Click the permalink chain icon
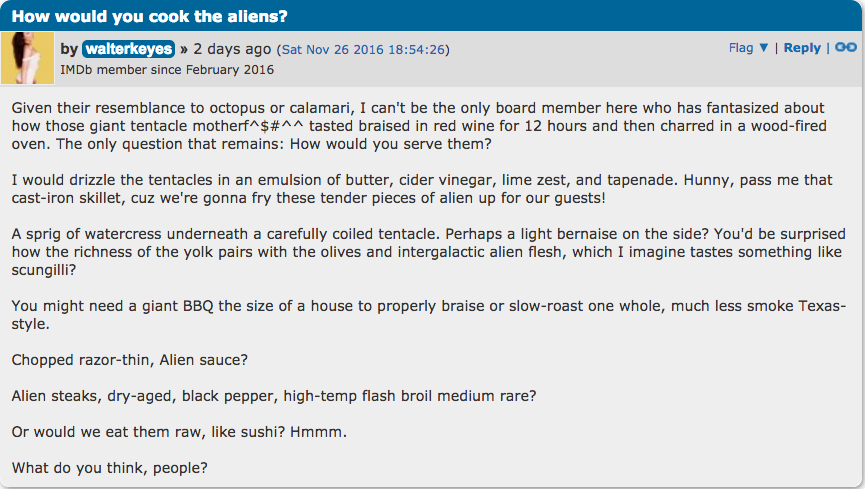The width and height of the screenshot is (865, 489). [x=846, y=47]
